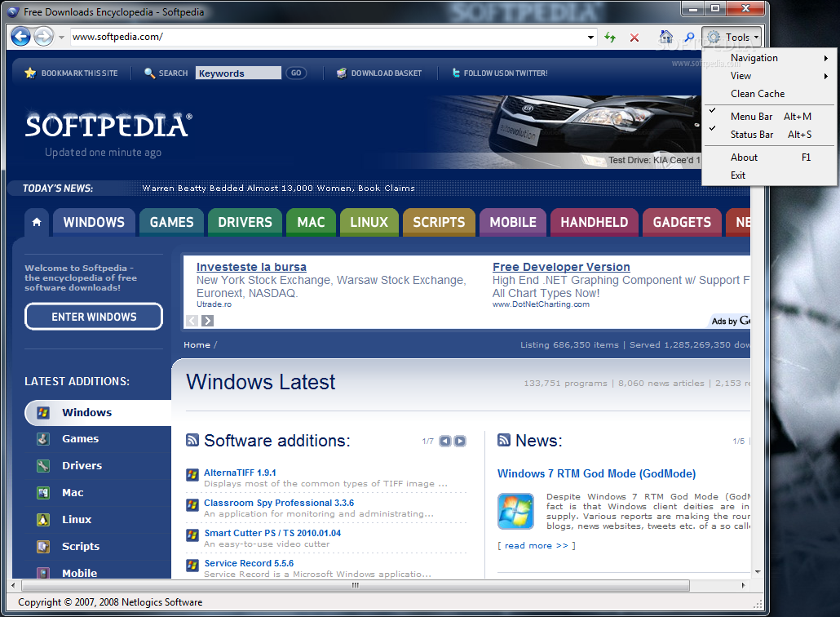Image resolution: width=840 pixels, height=617 pixels.
Task: Switch to the WINDOWS category tab
Action: tap(94, 222)
